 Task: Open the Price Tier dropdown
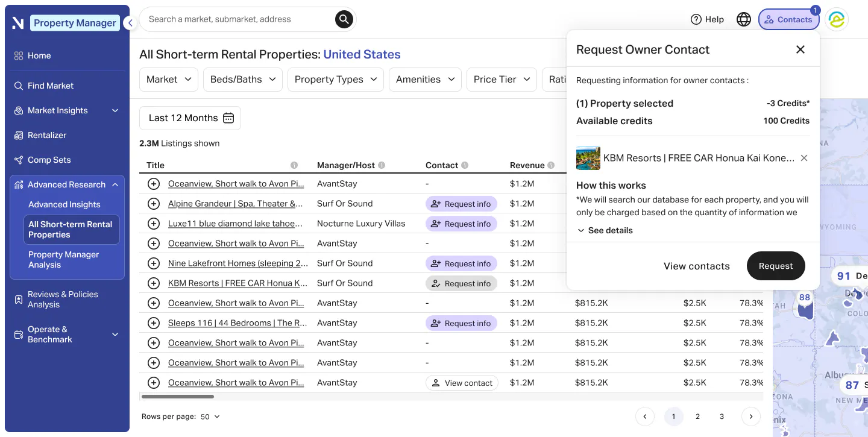click(502, 80)
